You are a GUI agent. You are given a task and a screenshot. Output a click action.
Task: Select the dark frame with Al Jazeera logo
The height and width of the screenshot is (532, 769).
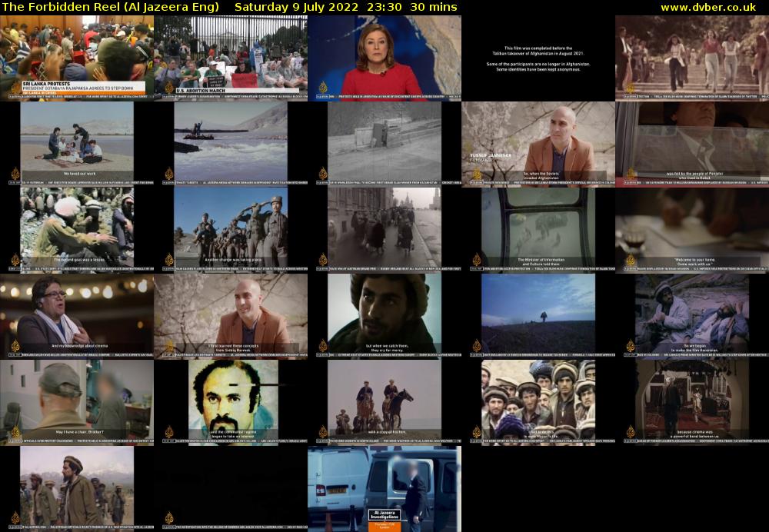point(231,488)
